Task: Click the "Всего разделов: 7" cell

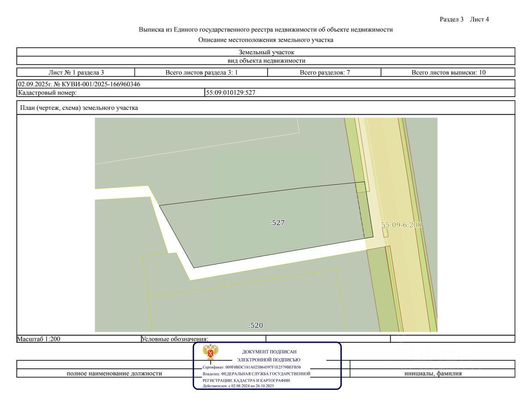Action: pyautogui.click(x=324, y=73)
